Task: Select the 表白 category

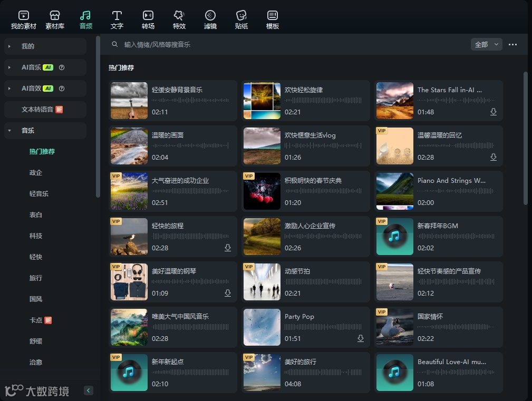Action: click(x=36, y=214)
